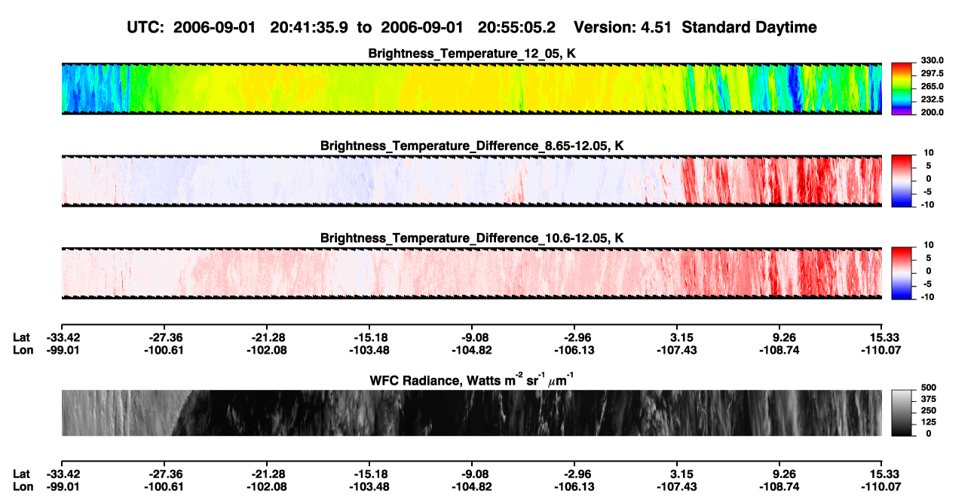
Task: Click latitude -33.42 on the bottom axis
Action: coord(62,474)
